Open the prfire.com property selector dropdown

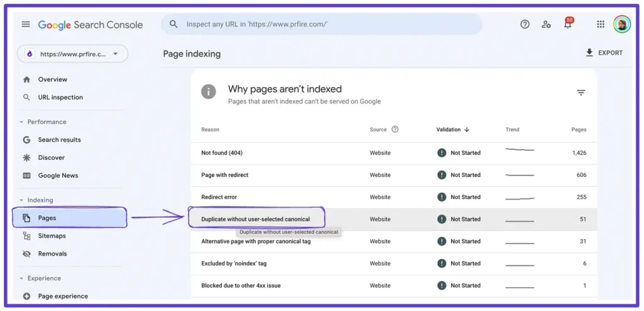(x=73, y=54)
